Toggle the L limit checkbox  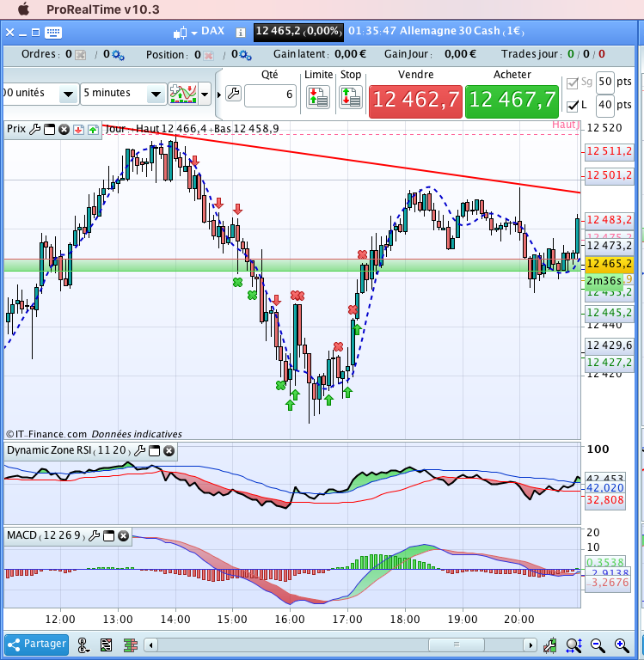pos(572,106)
